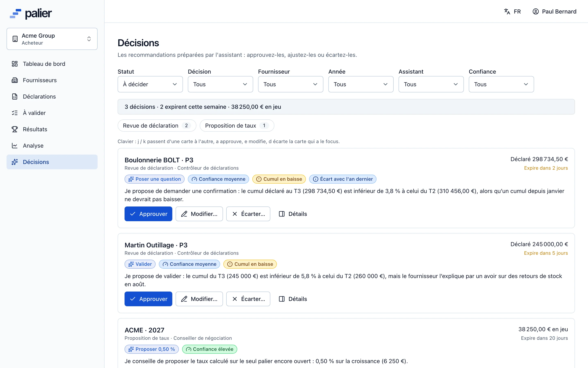
Task: Go to Tableau de bord
Action: pyautogui.click(x=52, y=64)
